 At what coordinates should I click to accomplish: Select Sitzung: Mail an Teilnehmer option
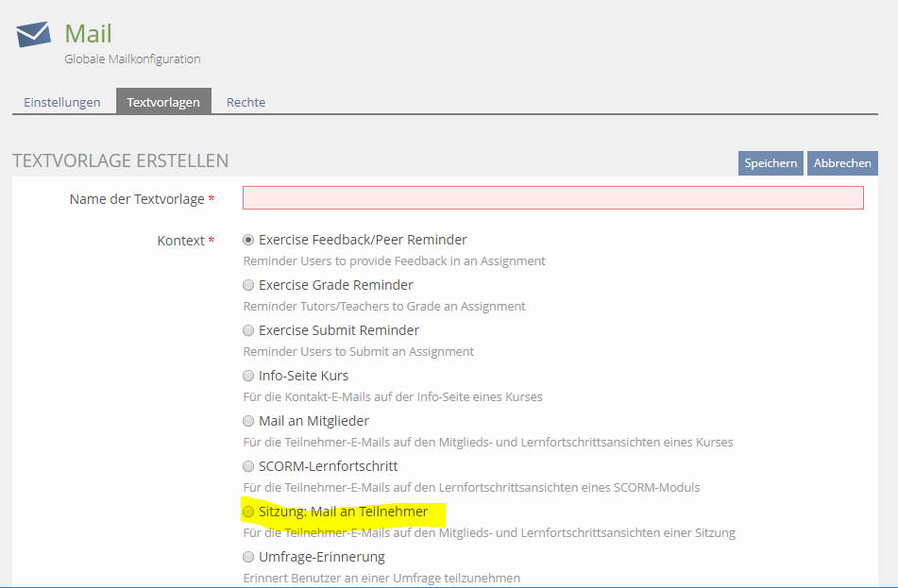248,512
